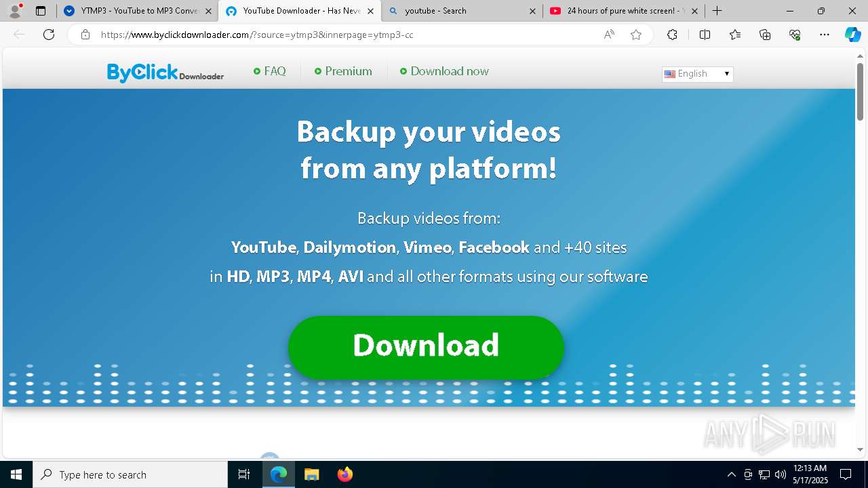868x488 pixels.
Task: Click the browser back arrow
Action: pyautogui.click(x=19, y=35)
